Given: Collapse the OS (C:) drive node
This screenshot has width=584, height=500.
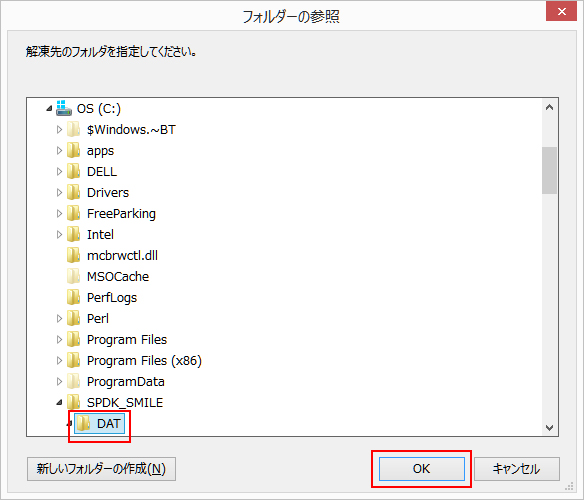Looking at the screenshot, I should point(49,108).
